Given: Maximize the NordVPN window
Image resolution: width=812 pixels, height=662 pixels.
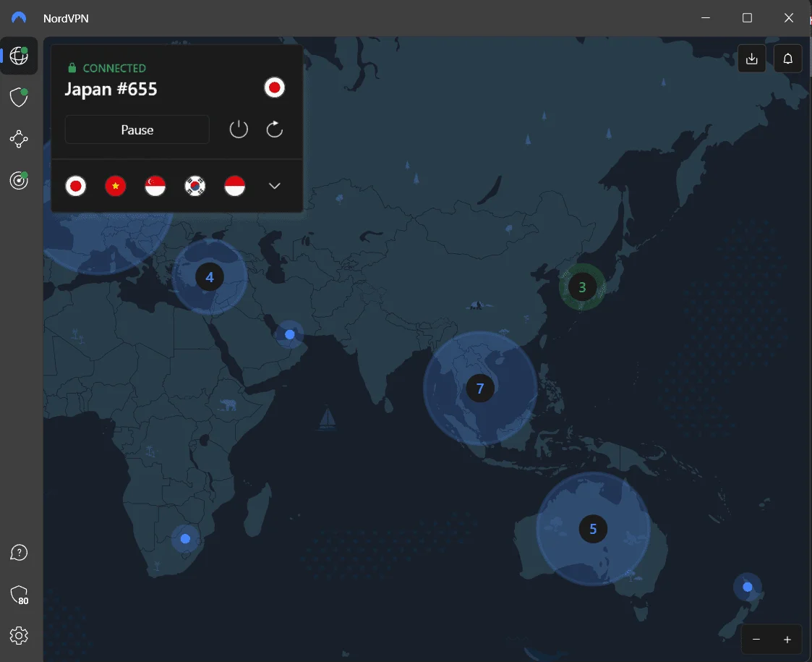Looking at the screenshot, I should tap(747, 18).
